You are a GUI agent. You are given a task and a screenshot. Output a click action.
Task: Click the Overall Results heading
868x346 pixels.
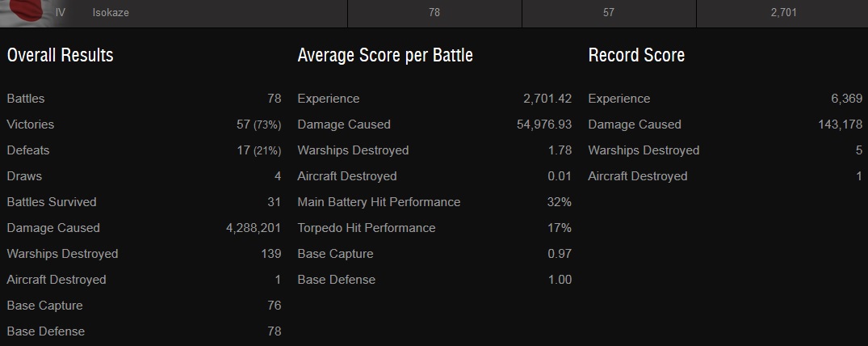(x=60, y=55)
